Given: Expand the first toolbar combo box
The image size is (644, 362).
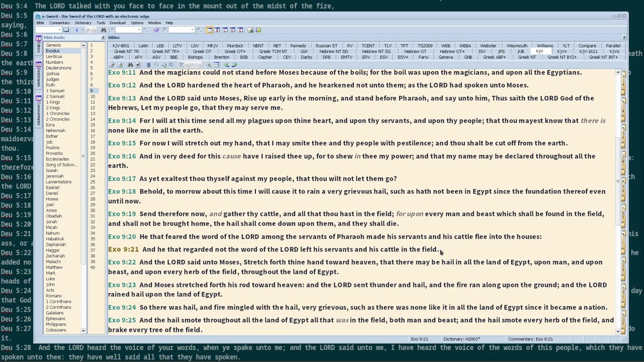Looking at the screenshot, I should tap(59, 30).
